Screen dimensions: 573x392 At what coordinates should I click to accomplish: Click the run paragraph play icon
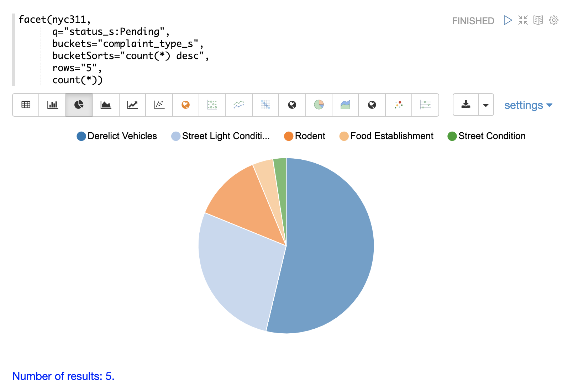click(x=508, y=20)
